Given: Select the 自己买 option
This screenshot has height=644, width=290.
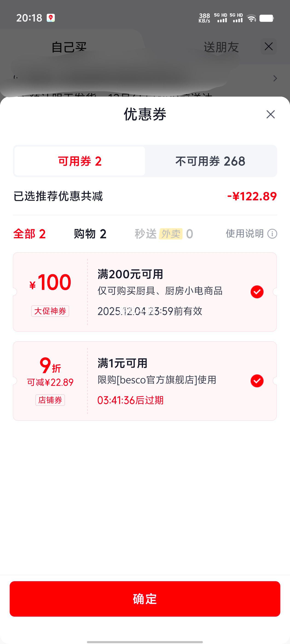Looking at the screenshot, I should point(69,47).
